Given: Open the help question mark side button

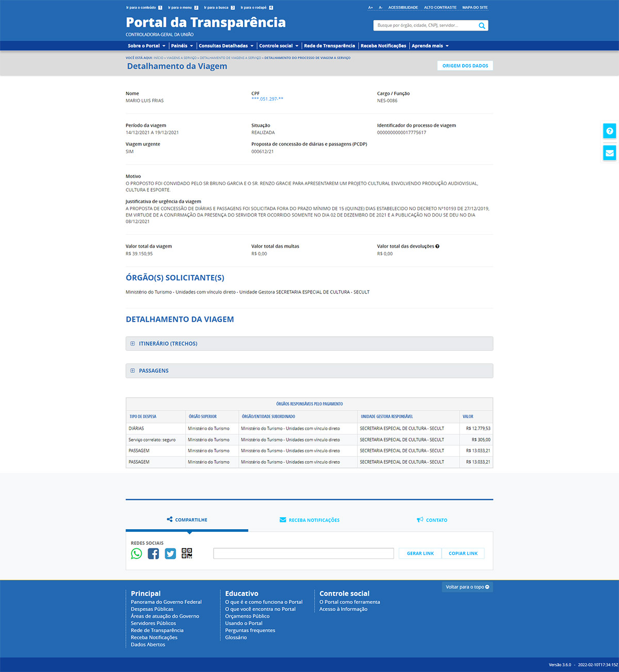Looking at the screenshot, I should tap(610, 131).
